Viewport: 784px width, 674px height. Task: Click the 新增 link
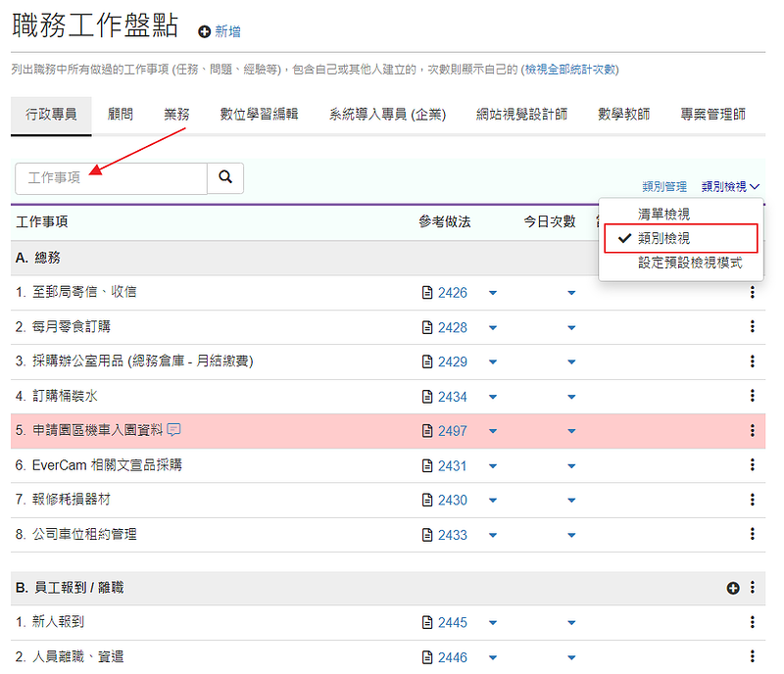pyautogui.click(x=227, y=31)
